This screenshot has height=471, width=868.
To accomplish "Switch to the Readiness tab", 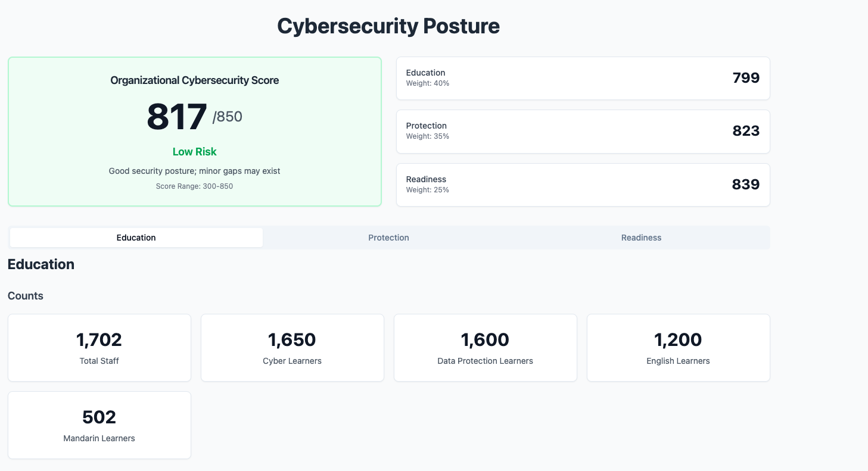I will [641, 238].
